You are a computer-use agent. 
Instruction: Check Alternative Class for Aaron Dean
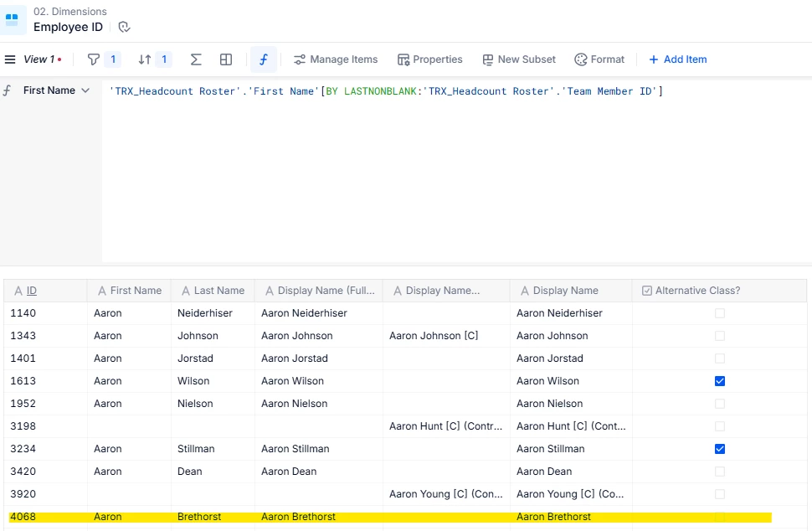point(720,472)
